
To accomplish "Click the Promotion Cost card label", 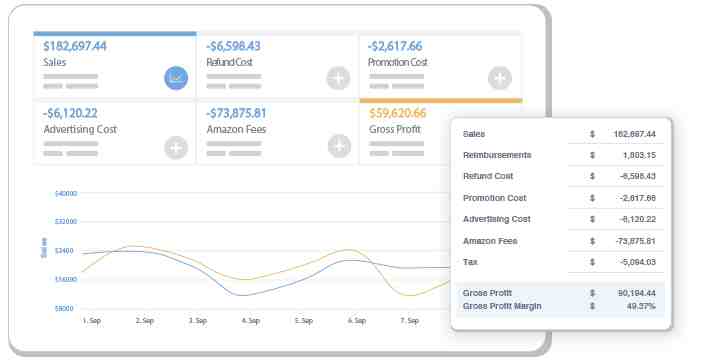I will coord(398,62).
